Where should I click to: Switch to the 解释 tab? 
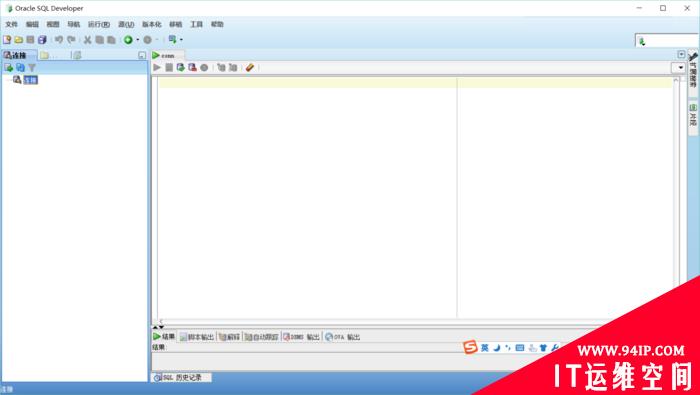click(229, 337)
